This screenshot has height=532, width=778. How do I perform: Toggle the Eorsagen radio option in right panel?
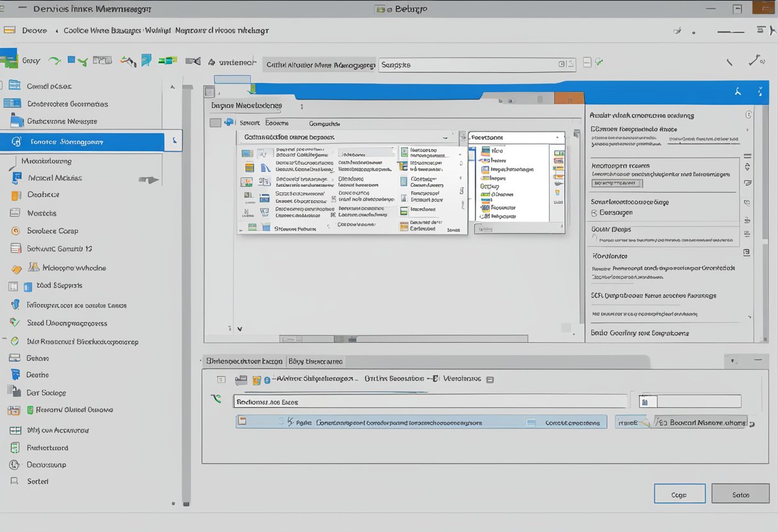[594, 213]
